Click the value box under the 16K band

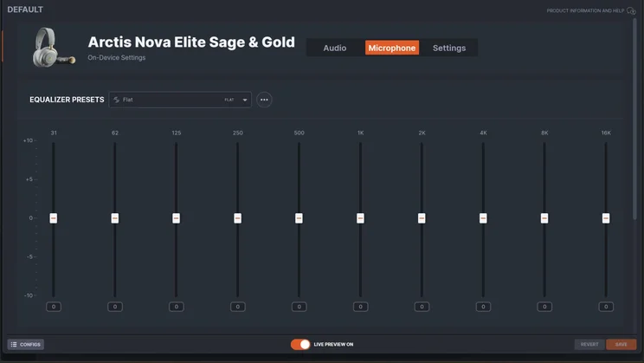(x=606, y=307)
